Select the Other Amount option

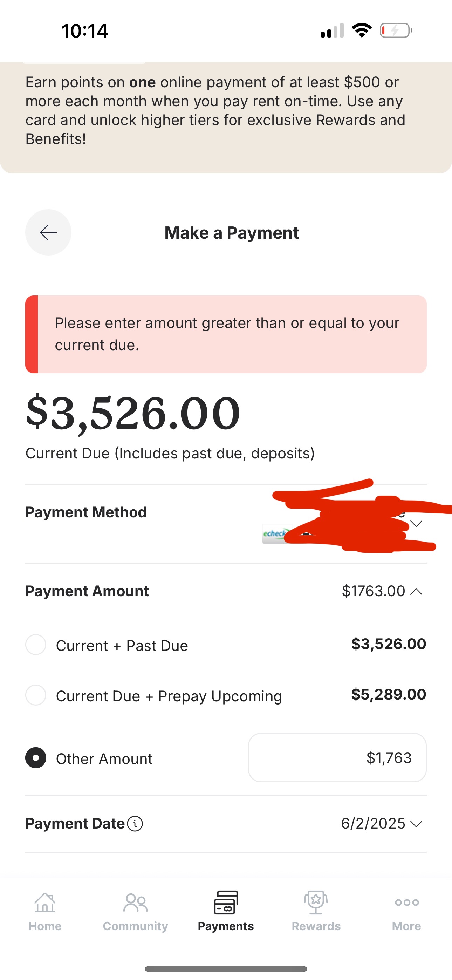pos(36,758)
